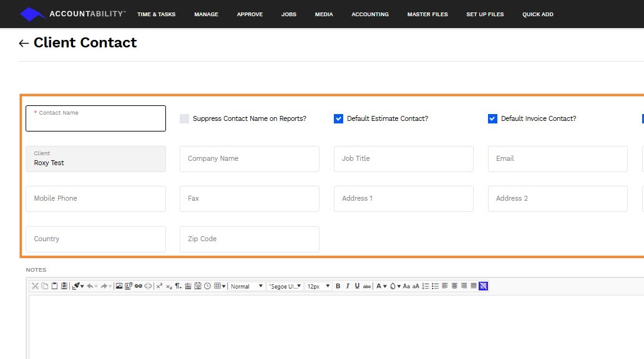
Task: Underline text in notes
Action: point(358,286)
